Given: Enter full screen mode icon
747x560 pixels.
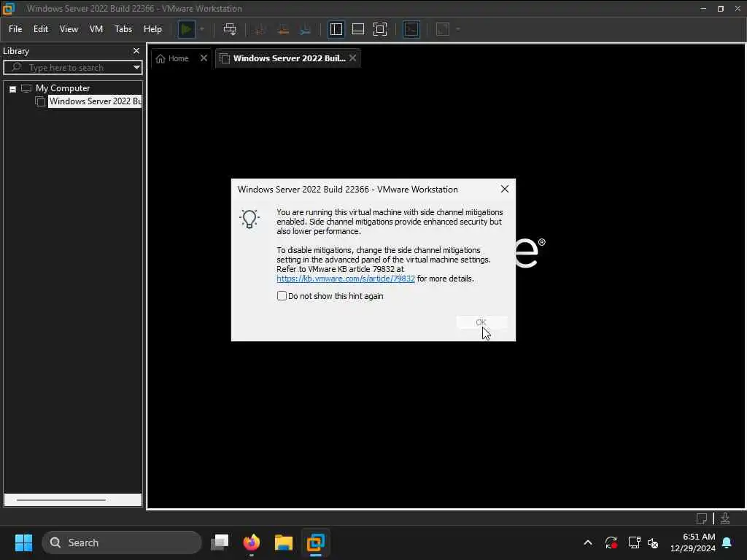Looking at the screenshot, I should 379,29.
